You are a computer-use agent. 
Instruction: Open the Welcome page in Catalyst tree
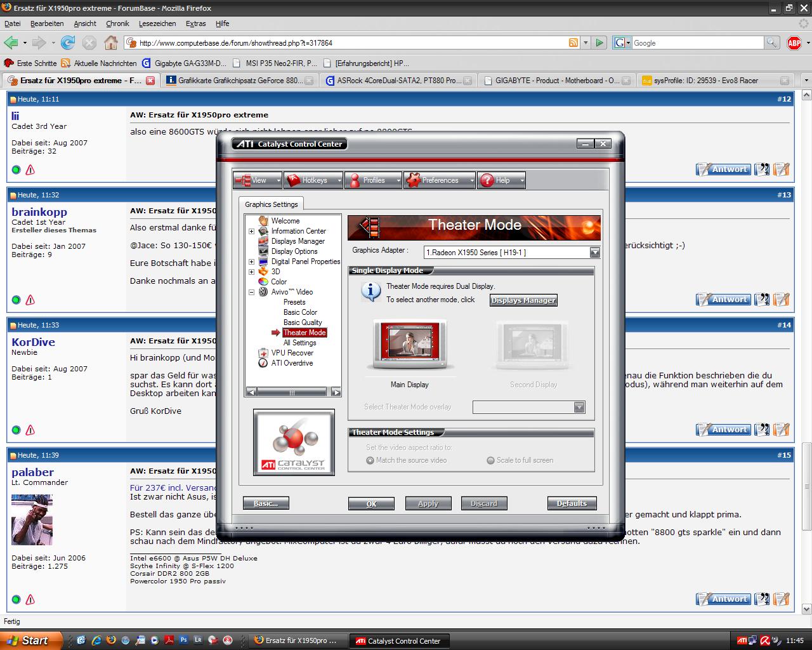point(285,221)
